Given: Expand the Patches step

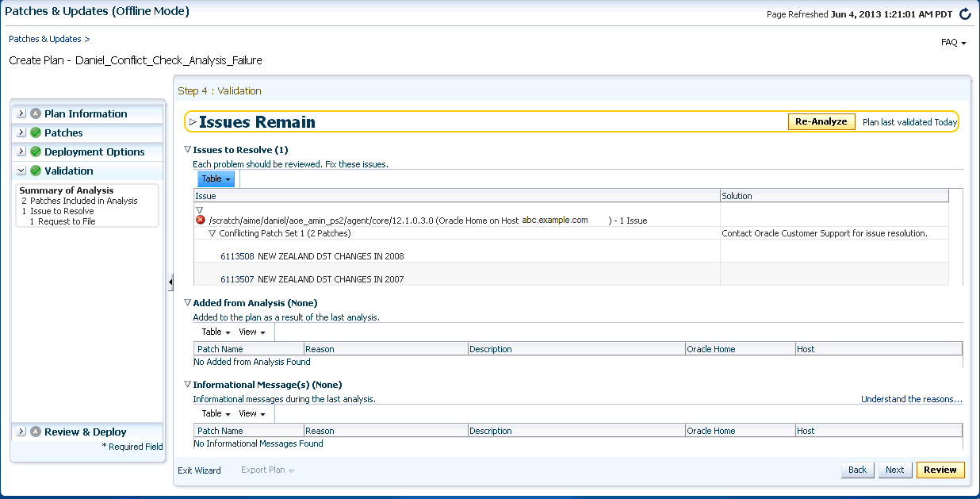Looking at the screenshot, I should point(21,132).
